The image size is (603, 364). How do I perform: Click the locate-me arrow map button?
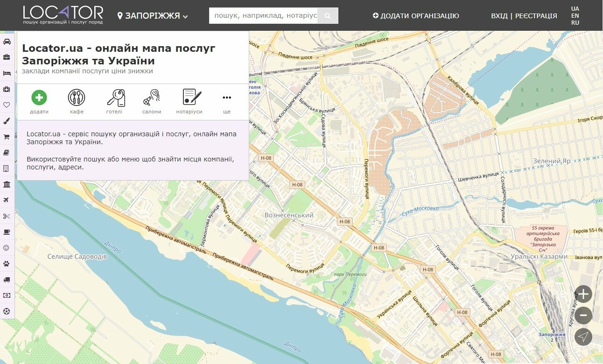pyautogui.click(x=583, y=336)
